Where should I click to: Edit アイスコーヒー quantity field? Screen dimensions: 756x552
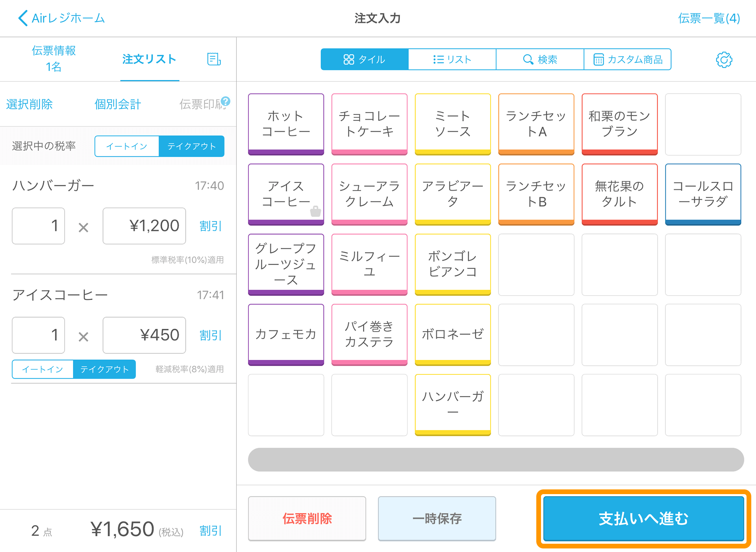click(39, 335)
